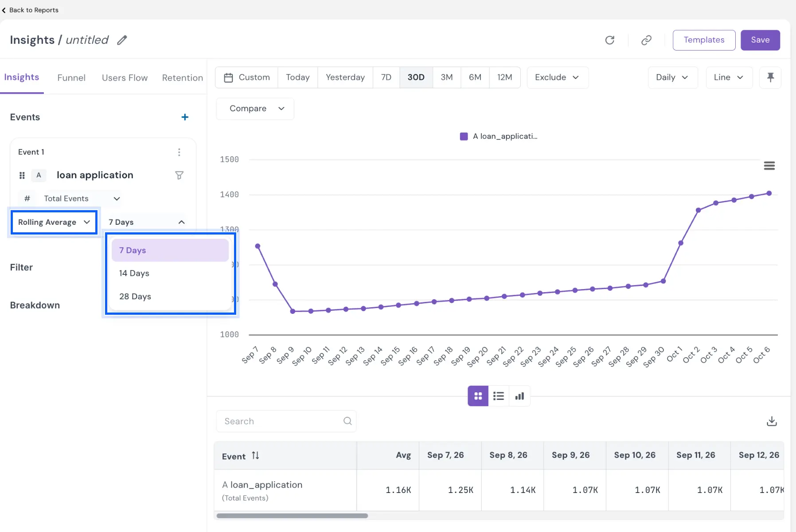Edit report title with pencil icon
The height and width of the screenshot is (532, 796).
click(122, 40)
